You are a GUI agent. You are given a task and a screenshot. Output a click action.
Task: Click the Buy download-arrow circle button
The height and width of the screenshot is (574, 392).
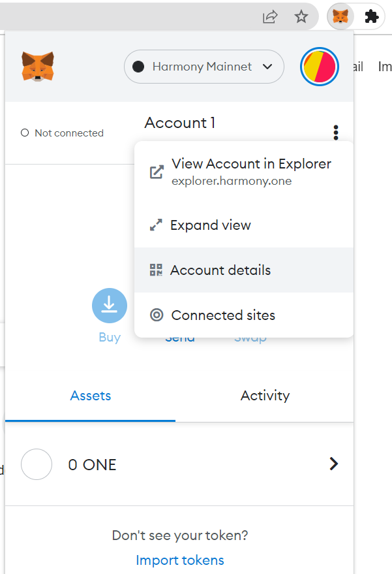click(x=110, y=306)
